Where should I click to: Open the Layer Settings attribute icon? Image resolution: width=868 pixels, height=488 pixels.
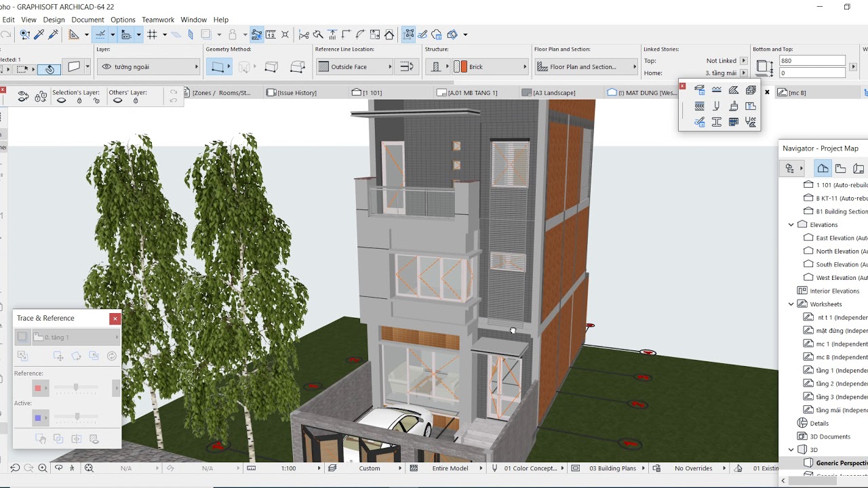click(699, 89)
